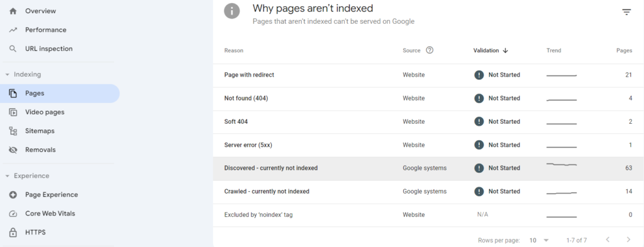Click the Pages documents icon
The width and height of the screenshot is (644, 247).
pos(13,94)
